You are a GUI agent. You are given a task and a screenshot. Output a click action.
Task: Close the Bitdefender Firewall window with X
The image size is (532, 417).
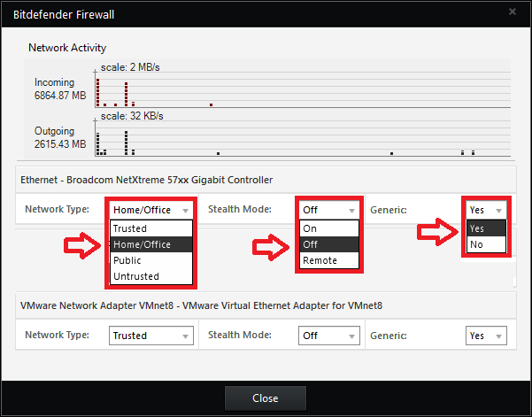[x=513, y=12]
